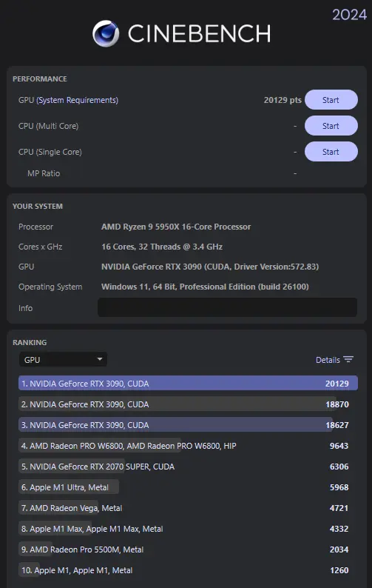Viewport: 372px width, 588px height.
Task: Open the GPU ranking dropdown
Action: (63, 360)
